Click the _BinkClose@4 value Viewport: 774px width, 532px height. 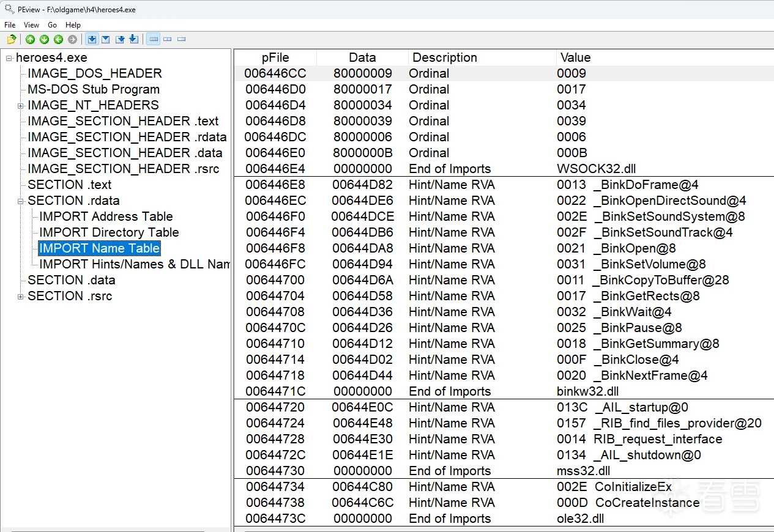[x=618, y=360]
